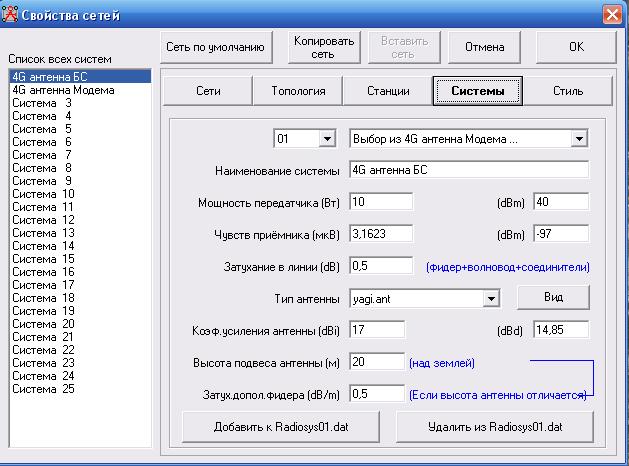The width and height of the screenshot is (629, 466).
Task: Click the Мощность передатчика (Вт) field
Action: 381,202
